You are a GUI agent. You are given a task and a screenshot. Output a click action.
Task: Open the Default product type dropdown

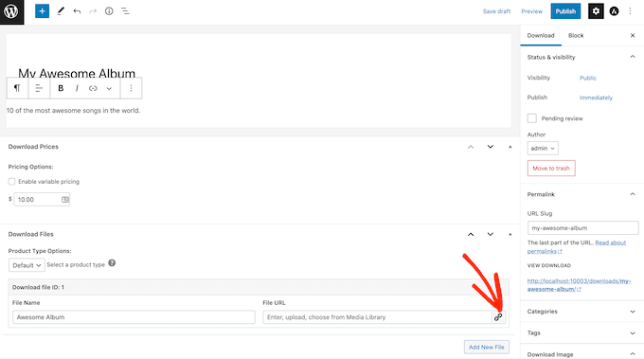point(27,265)
